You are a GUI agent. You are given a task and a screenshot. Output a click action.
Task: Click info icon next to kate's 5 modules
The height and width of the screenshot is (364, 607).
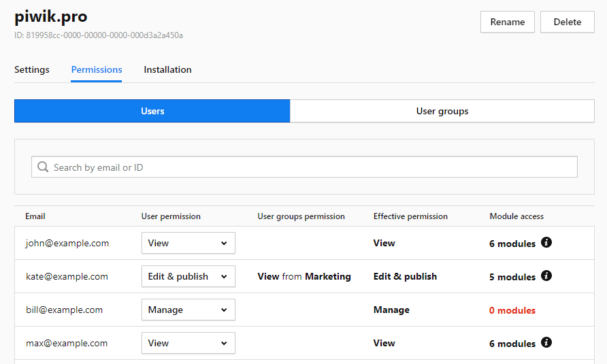tap(546, 276)
